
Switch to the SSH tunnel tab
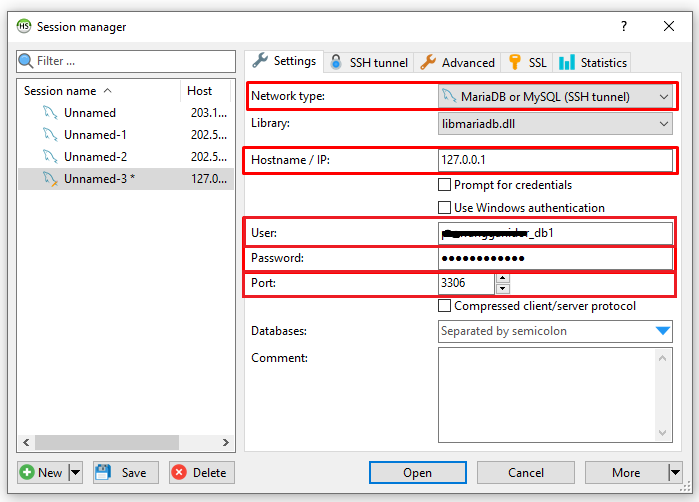click(x=369, y=62)
